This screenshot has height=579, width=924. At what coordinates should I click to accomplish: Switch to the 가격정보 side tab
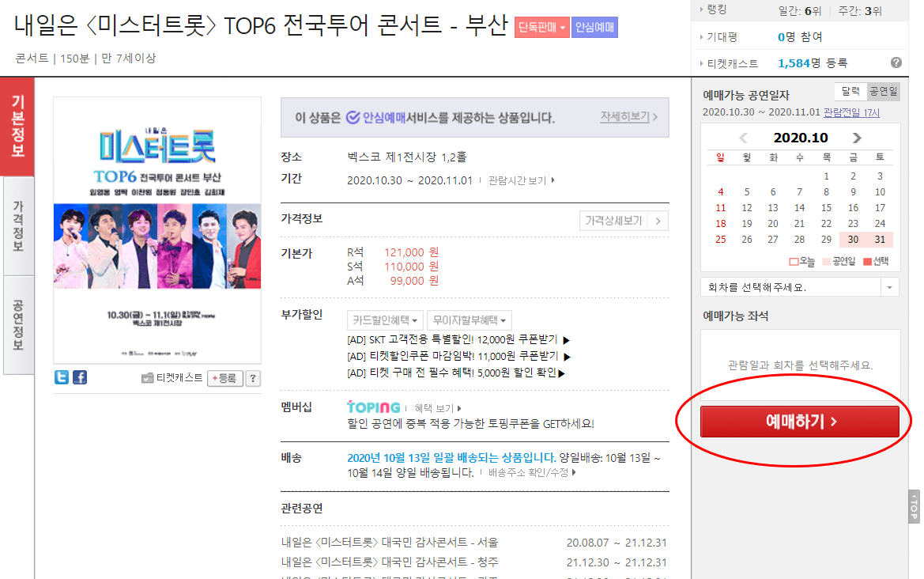pos(18,225)
